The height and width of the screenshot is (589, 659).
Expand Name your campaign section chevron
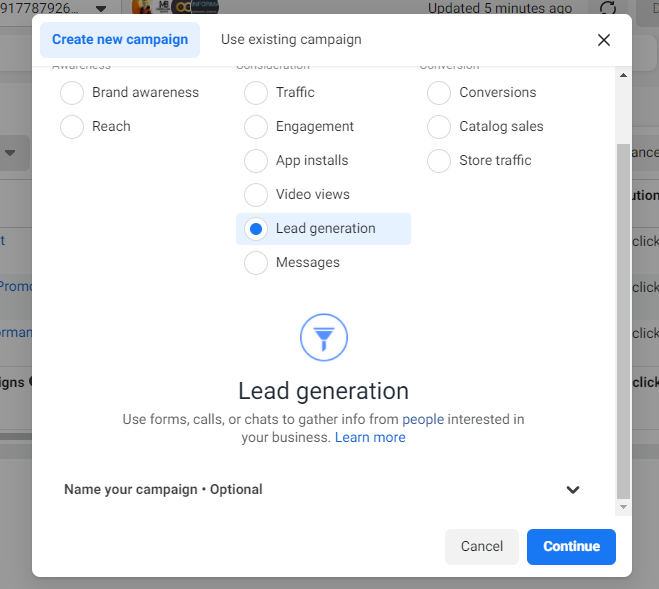click(x=572, y=490)
